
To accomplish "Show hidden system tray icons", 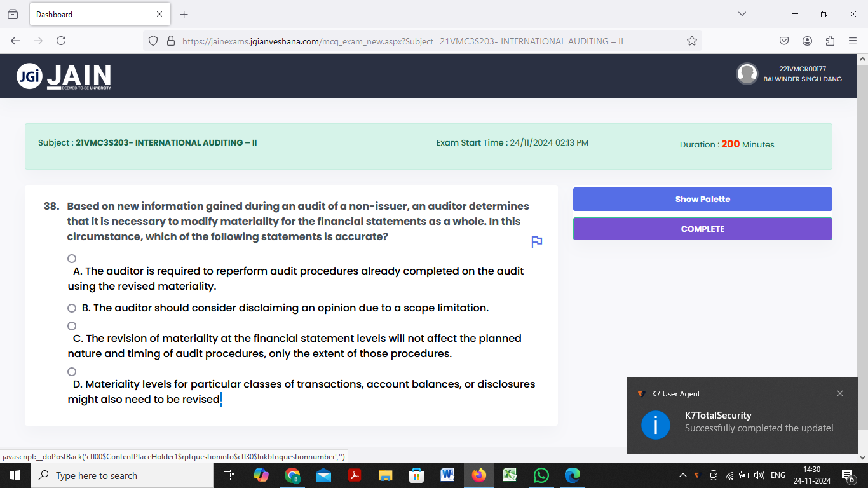I will [683, 475].
